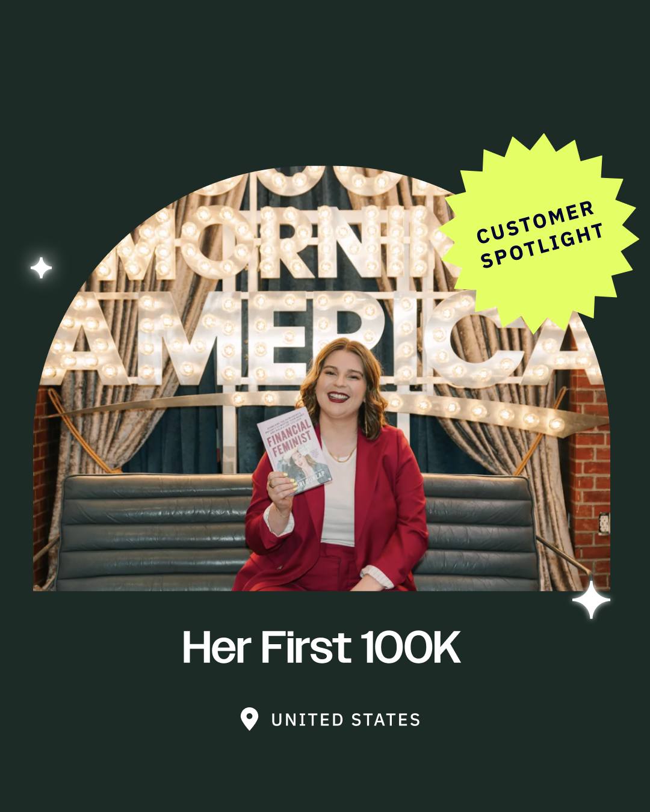Click the wall power outlet
Image resolution: width=650 pixels, height=812 pixels.
604,522
